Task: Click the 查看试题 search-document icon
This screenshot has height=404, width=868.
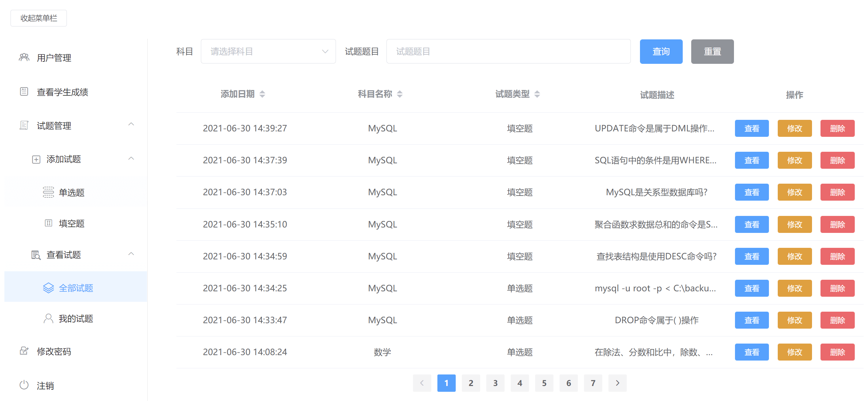Action: point(36,255)
